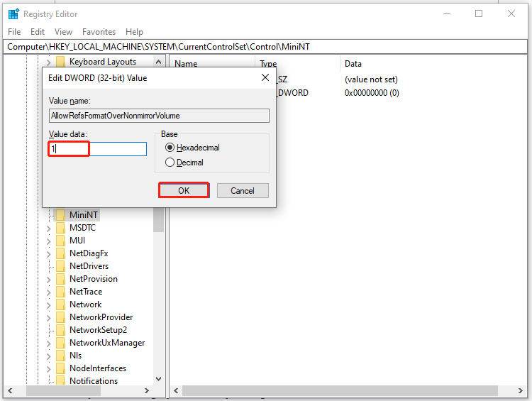The width and height of the screenshot is (532, 401).
Task: Click values pane horizontal scrollbar thumb
Action: click(340, 390)
